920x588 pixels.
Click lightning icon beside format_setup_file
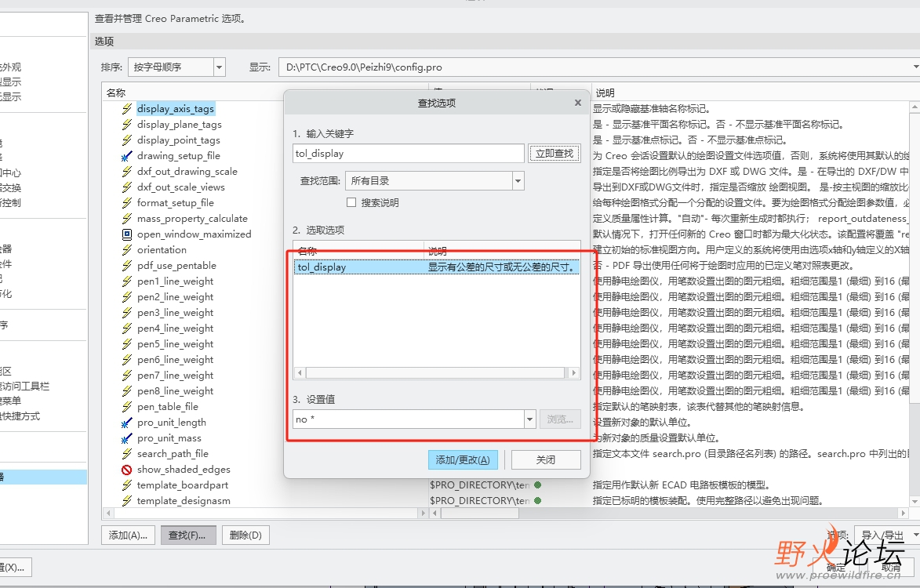127,203
